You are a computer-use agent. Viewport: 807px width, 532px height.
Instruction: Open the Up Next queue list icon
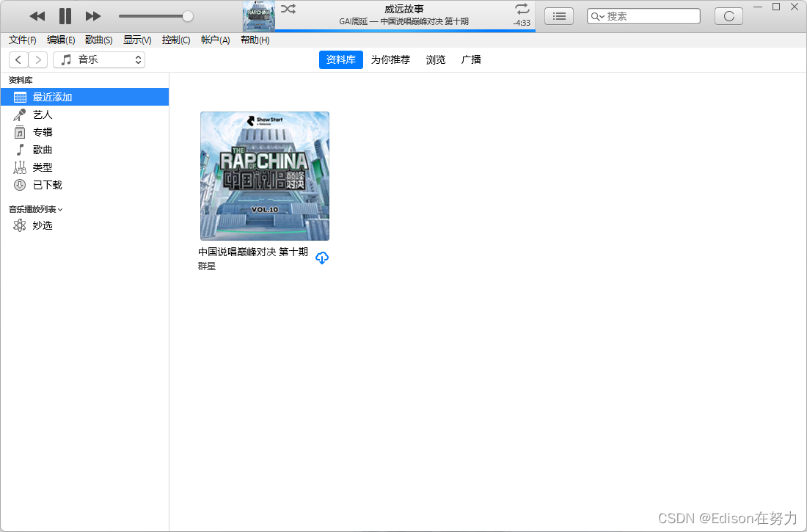pyautogui.click(x=558, y=15)
